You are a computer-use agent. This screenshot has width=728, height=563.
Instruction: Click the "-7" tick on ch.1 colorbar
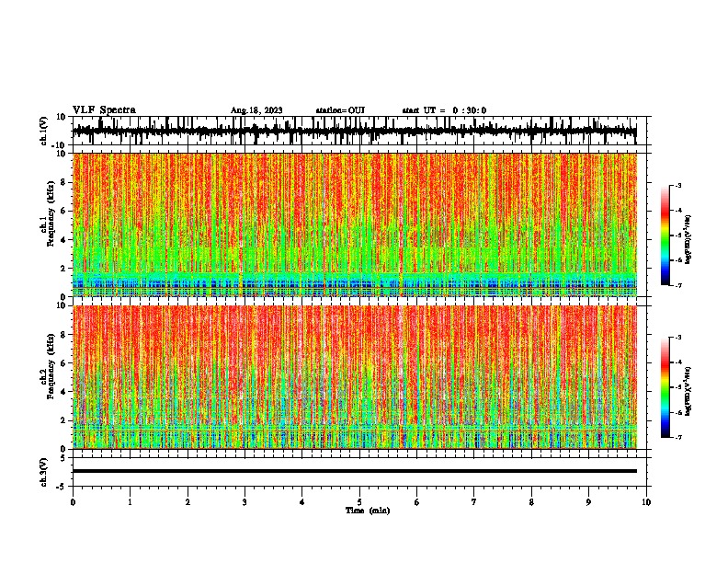coord(678,285)
